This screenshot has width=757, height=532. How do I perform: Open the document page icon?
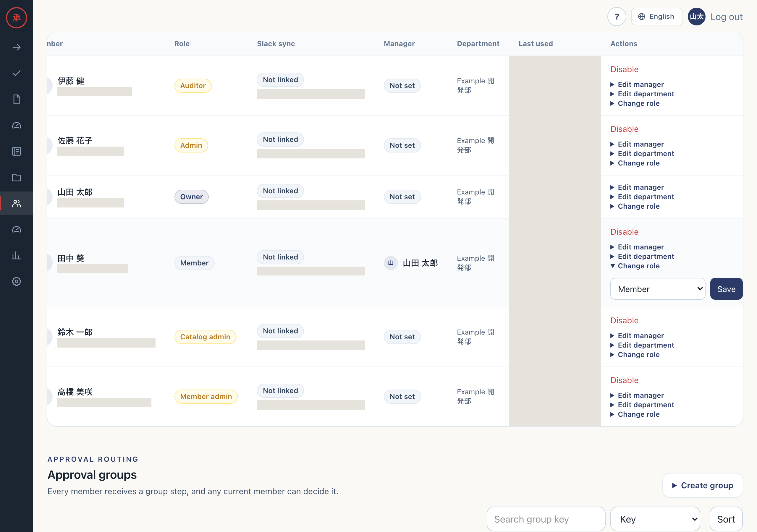point(17,99)
